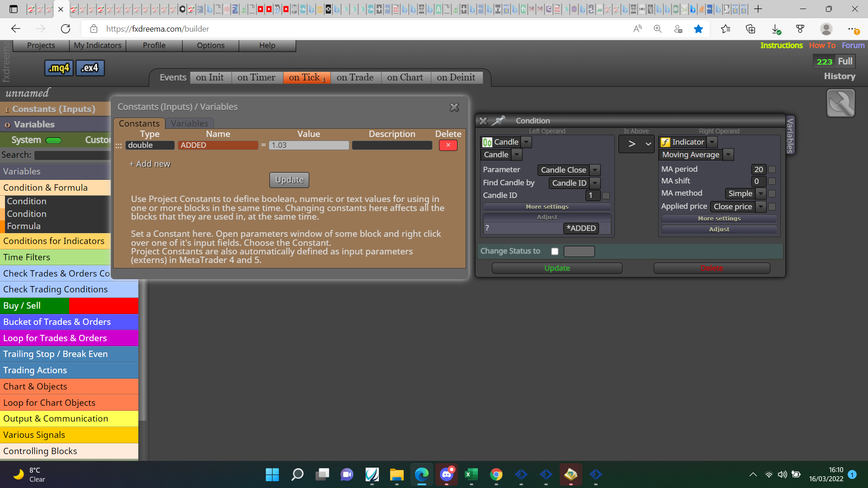The height and width of the screenshot is (488, 868).
Task: Open Discord from the taskbar
Action: [x=447, y=474]
